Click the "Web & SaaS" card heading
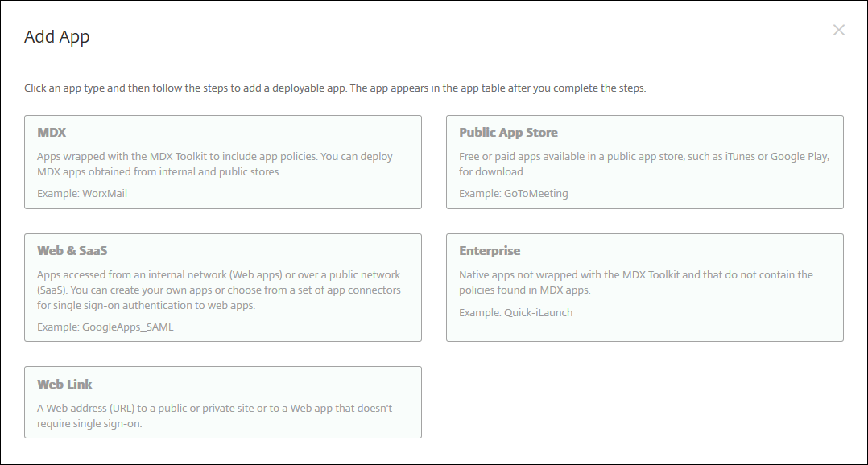 (x=72, y=250)
